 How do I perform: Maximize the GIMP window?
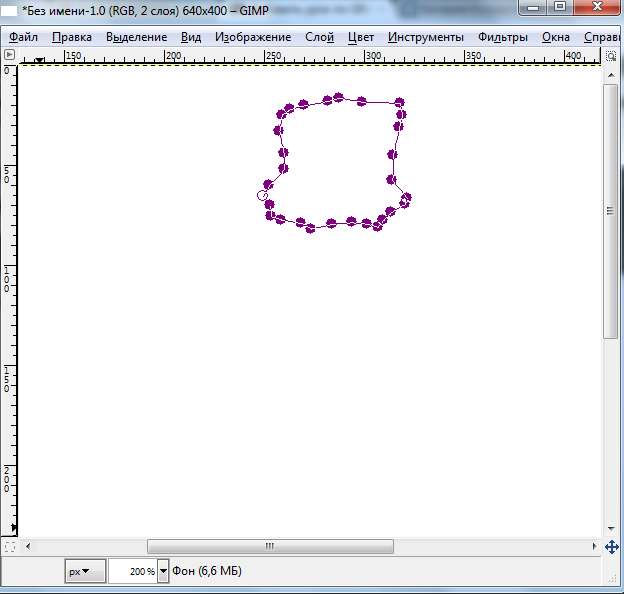click(x=560, y=7)
